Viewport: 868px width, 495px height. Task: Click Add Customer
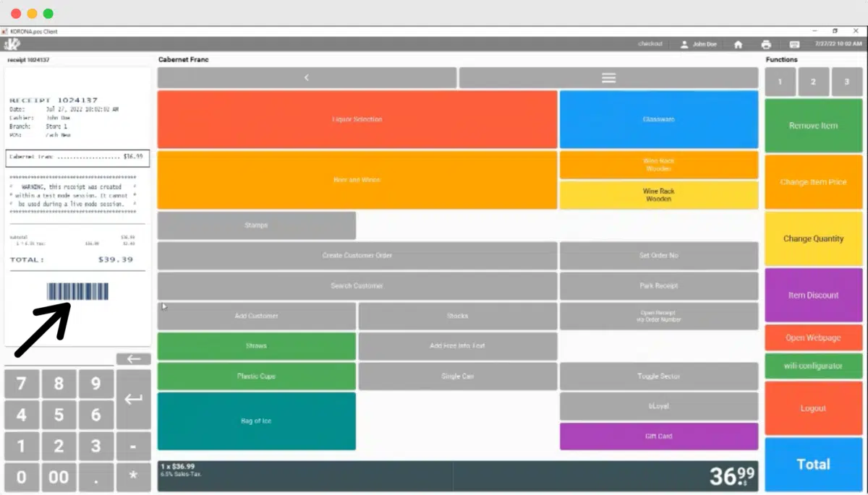tap(257, 316)
